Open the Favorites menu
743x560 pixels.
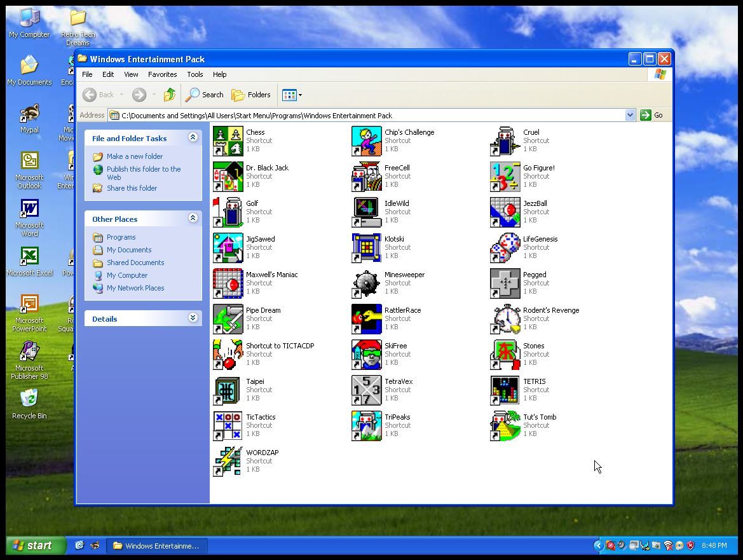click(163, 74)
